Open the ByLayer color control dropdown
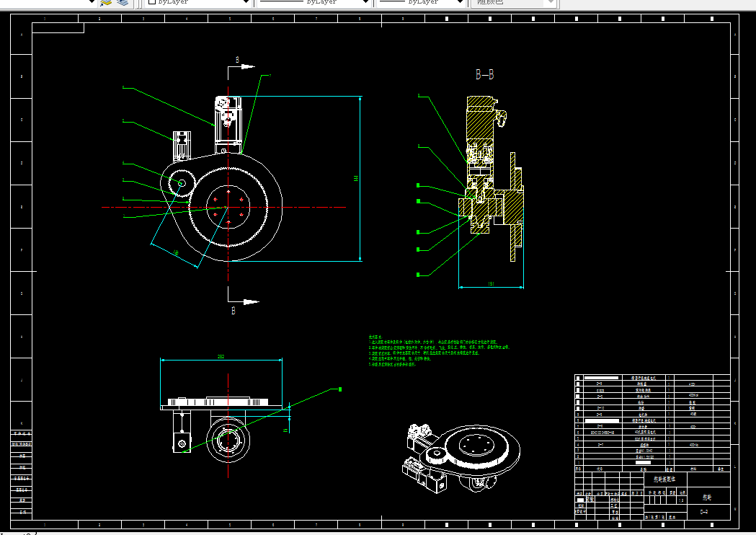Image resolution: width=756 pixels, height=535 pixels. coord(198,2)
